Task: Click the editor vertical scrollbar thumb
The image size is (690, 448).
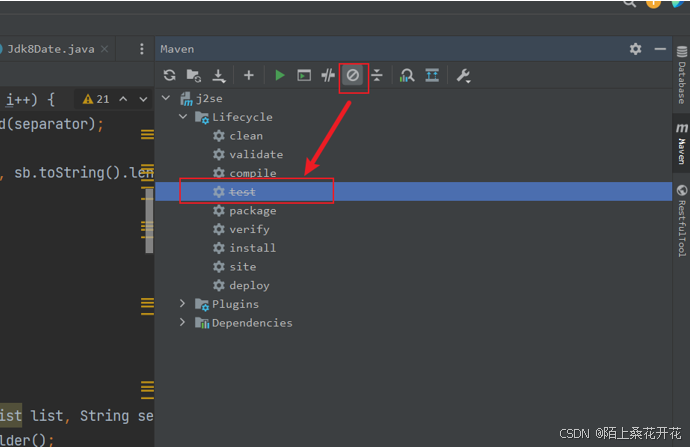Action: tap(149, 220)
